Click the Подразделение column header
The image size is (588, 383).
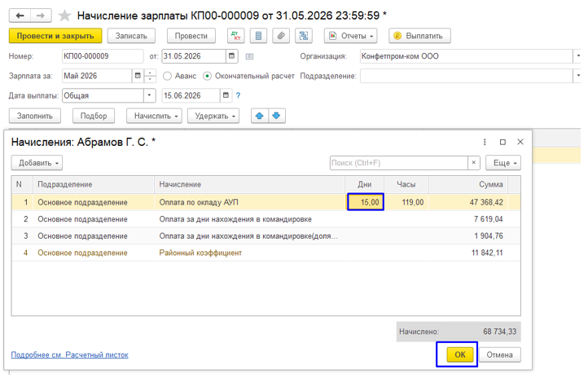94,184
